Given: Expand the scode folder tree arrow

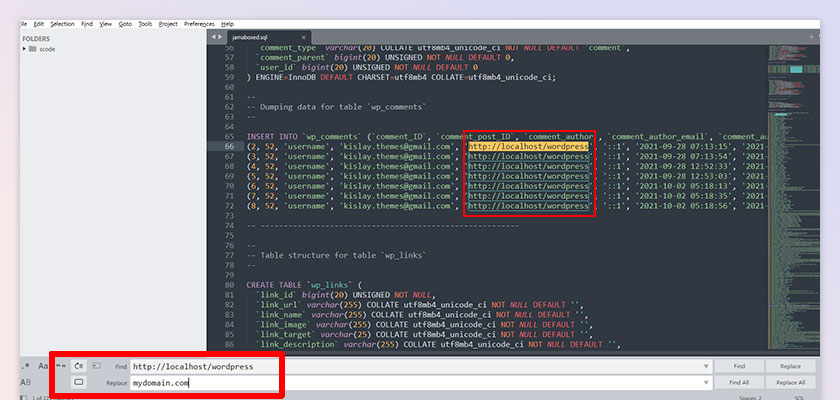Looking at the screenshot, I should tap(25, 49).
